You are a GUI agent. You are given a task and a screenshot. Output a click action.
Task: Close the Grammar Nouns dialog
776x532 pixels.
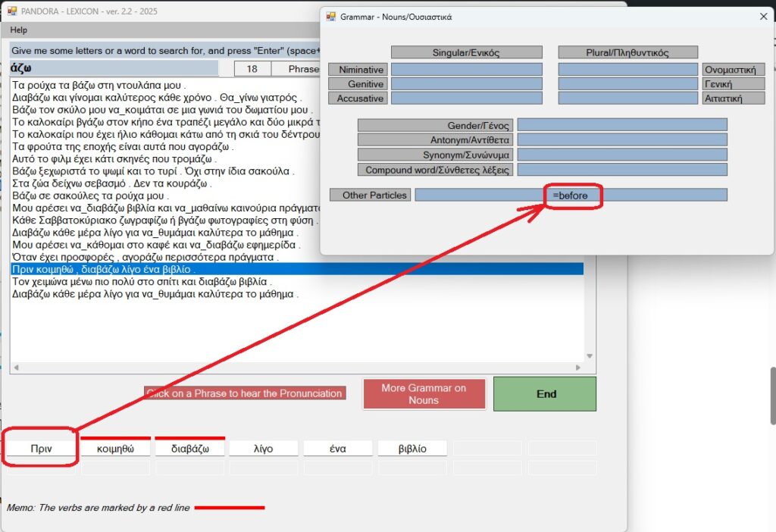(x=763, y=17)
